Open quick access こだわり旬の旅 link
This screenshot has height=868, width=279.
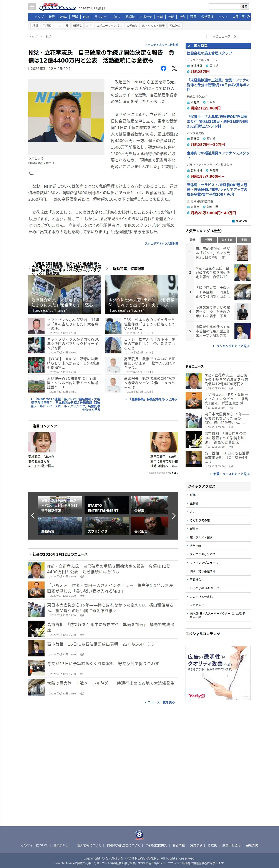200,520
